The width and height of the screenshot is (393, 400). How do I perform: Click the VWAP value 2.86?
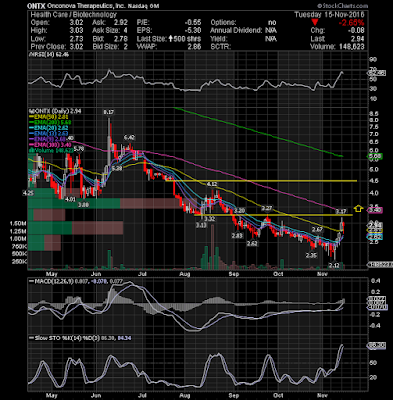point(194,47)
